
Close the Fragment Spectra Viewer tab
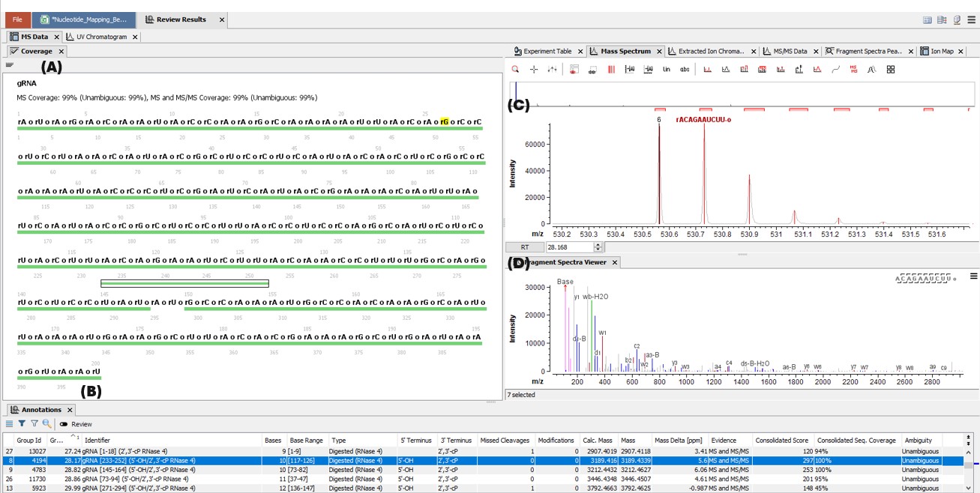point(615,262)
